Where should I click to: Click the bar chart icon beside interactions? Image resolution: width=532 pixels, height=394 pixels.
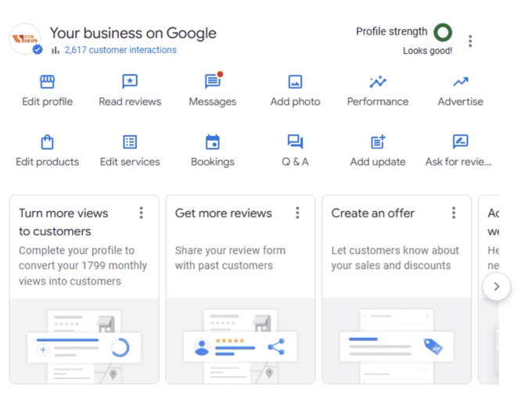(56, 50)
